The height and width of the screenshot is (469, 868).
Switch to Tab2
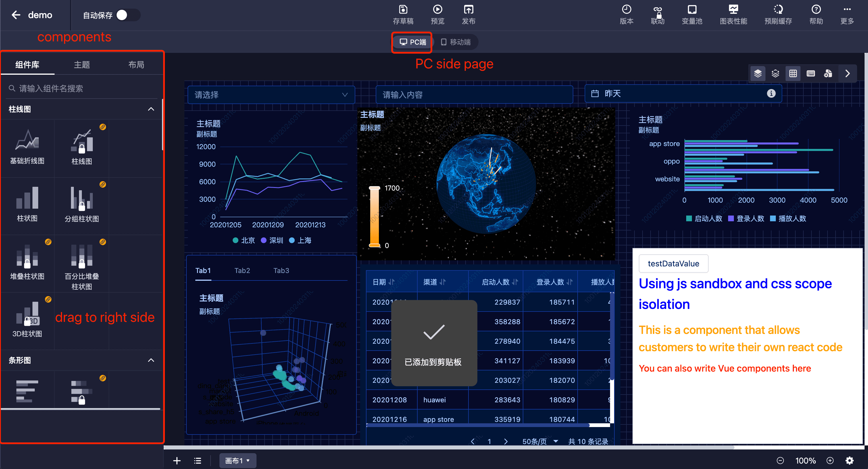point(242,270)
